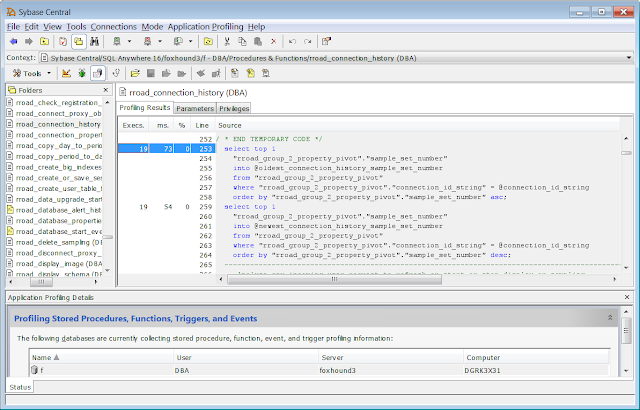
Task: Open the View menu
Action: pyautogui.click(x=52, y=27)
